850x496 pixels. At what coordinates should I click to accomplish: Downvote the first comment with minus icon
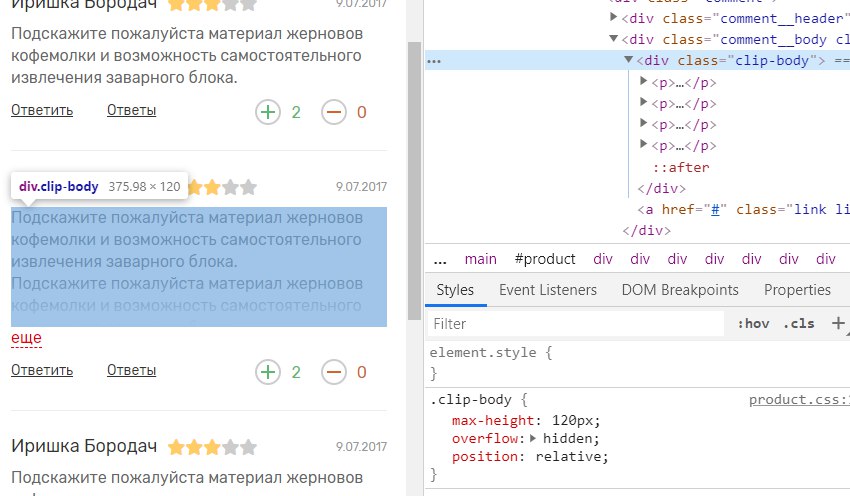click(334, 112)
